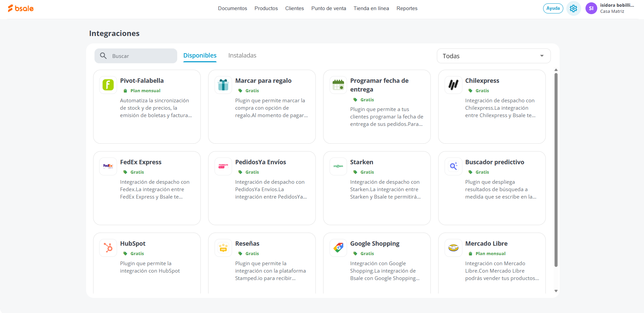This screenshot has height=313, width=644.
Task: Click the 'Automatiza la sincronización' description text
Action: pyautogui.click(x=156, y=108)
